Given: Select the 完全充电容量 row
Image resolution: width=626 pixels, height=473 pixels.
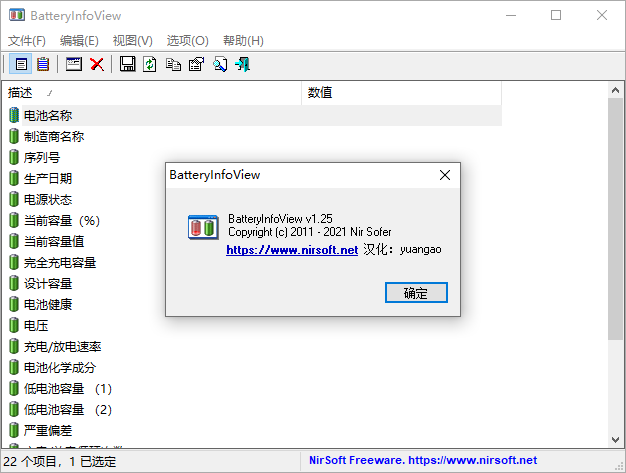Looking at the screenshot, I should (x=255, y=262).
